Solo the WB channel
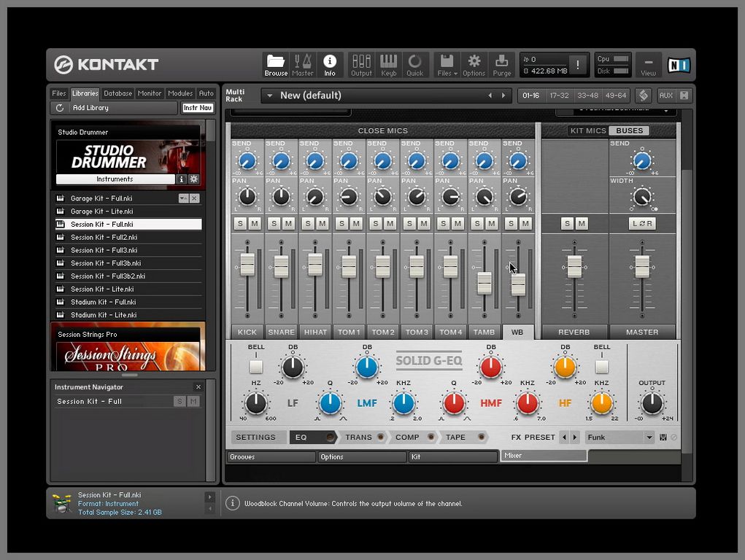 pyautogui.click(x=511, y=224)
